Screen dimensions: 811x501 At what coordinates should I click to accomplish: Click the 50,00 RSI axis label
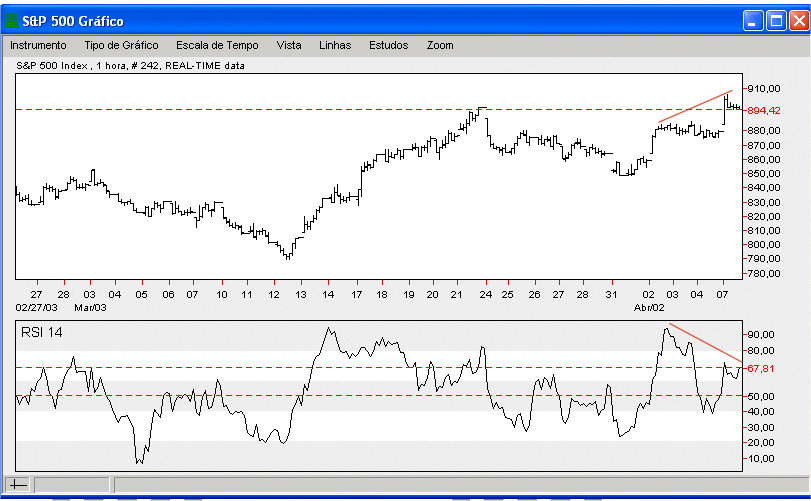761,397
